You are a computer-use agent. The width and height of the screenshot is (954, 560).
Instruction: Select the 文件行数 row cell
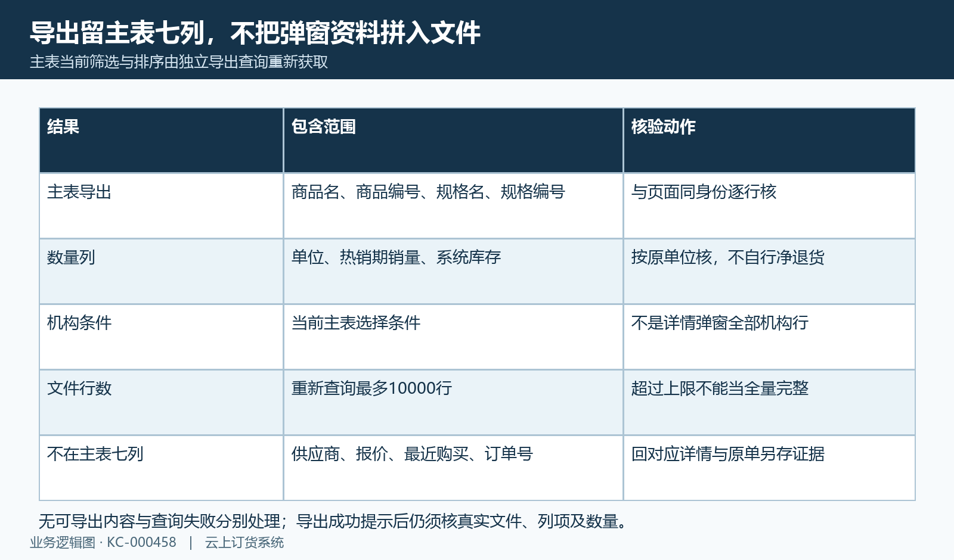tap(161, 403)
